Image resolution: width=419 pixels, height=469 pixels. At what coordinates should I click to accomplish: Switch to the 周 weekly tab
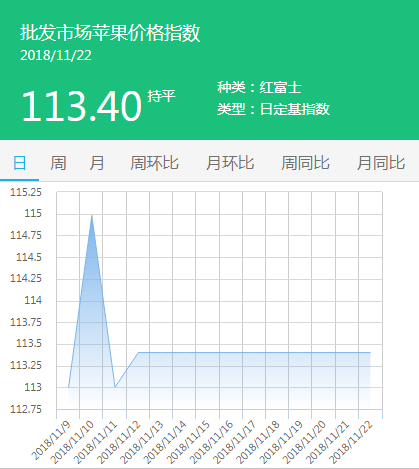(58, 163)
